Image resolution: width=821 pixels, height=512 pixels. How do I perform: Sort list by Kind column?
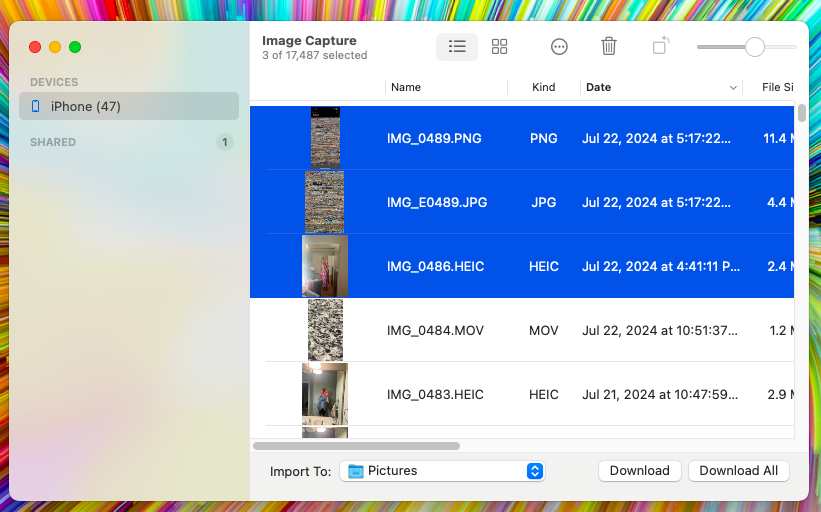pyautogui.click(x=543, y=88)
